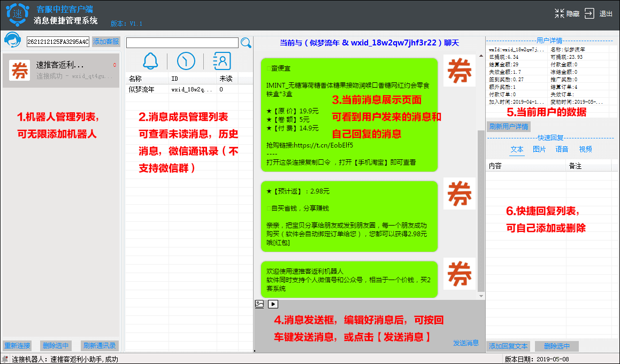Viewport: 620px width, 364px height.
Task: Open unread messages via the bell icon
Action: pyautogui.click(x=149, y=60)
